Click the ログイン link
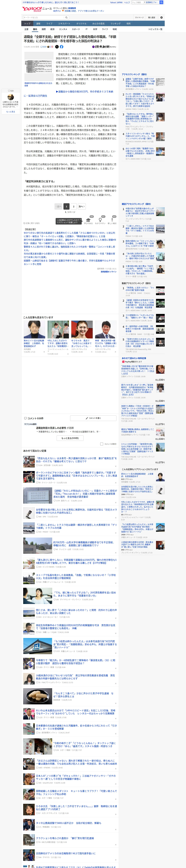 pyautogui.click(x=57, y=11)
